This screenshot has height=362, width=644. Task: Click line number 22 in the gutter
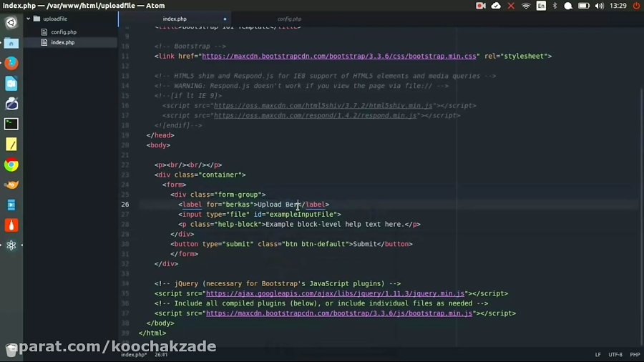[125, 165]
